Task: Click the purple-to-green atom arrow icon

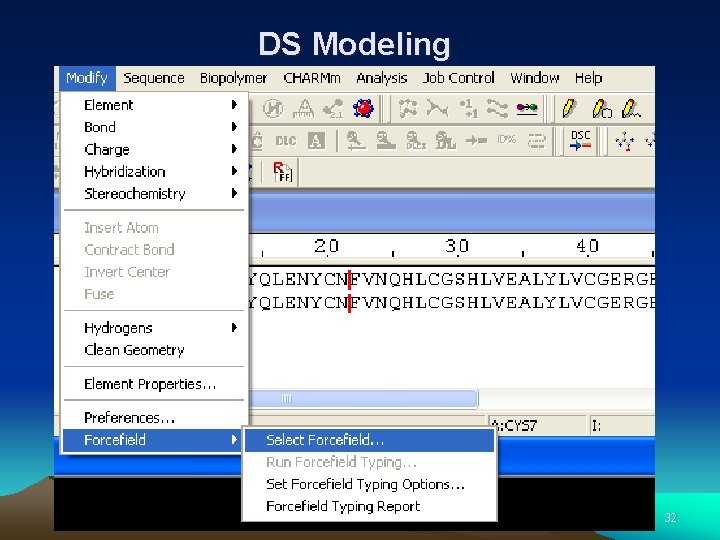Action: coord(527,108)
